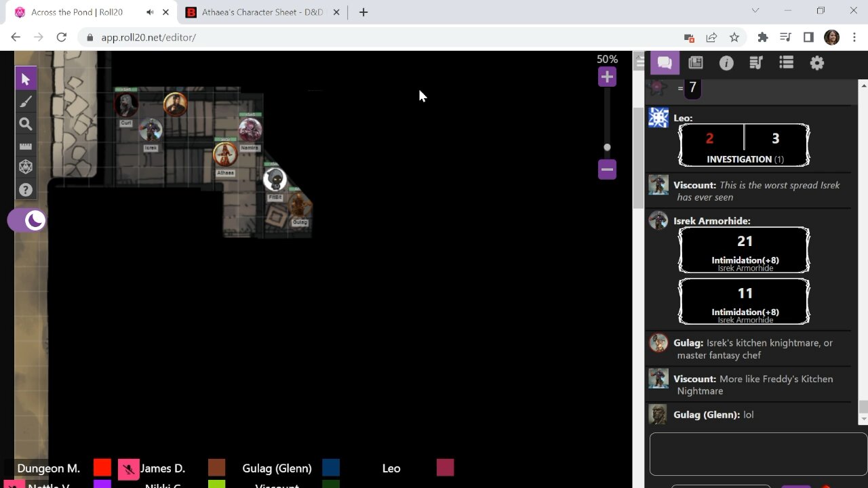Click the zoom out minus button

pos(607,169)
